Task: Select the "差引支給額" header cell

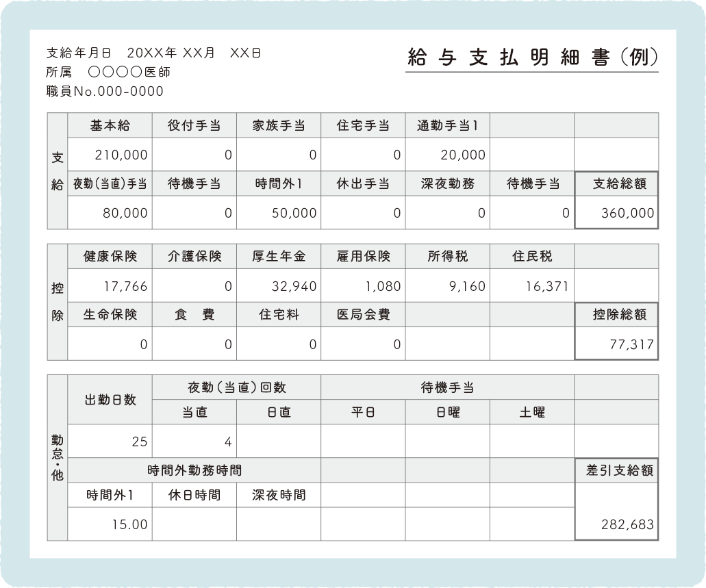Action: point(616,470)
